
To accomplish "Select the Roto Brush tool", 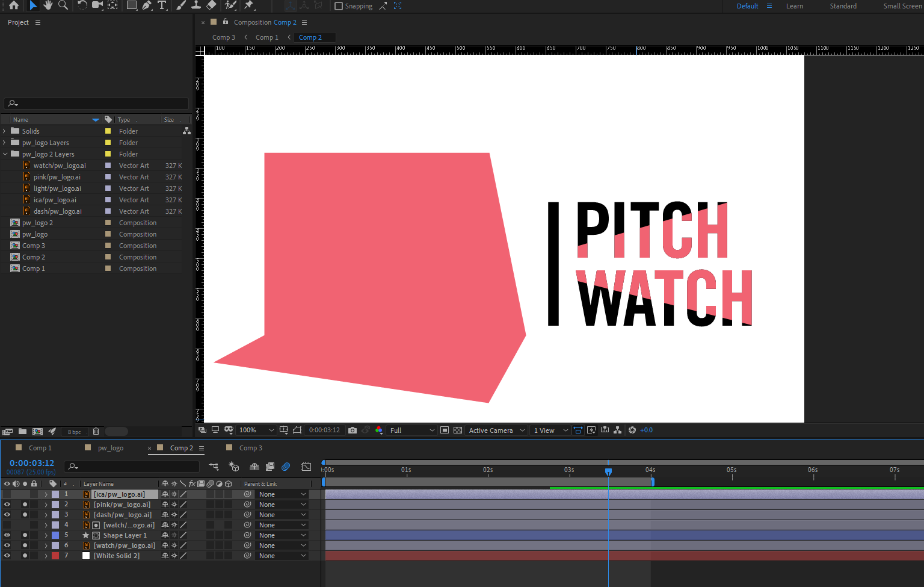I will pos(230,5).
